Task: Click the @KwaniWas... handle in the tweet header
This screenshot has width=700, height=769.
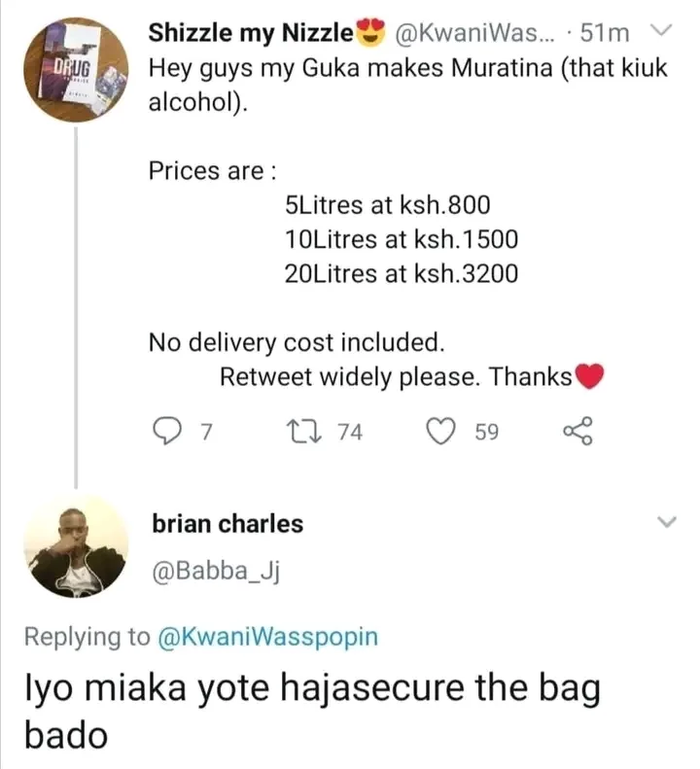Action: [x=472, y=33]
